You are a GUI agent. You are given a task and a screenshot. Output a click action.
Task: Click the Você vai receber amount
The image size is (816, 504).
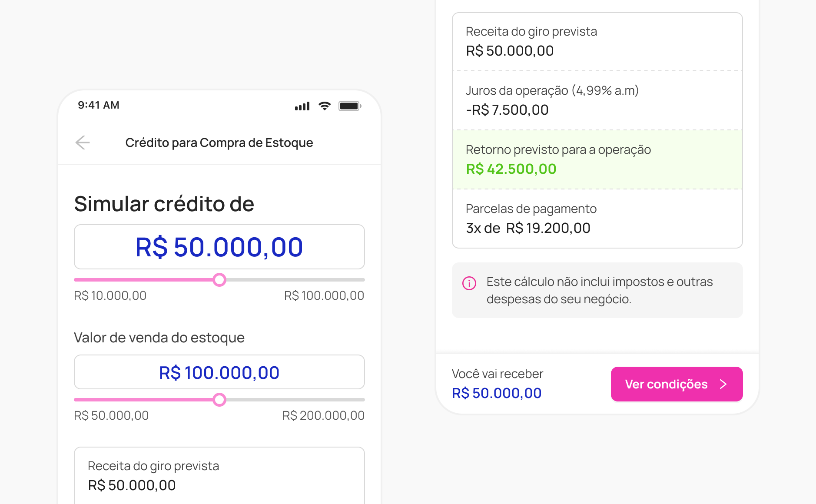(497, 393)
